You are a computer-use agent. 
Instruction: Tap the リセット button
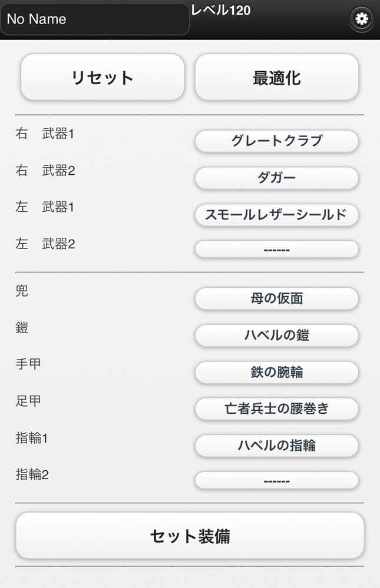click(x=103, y=77)
